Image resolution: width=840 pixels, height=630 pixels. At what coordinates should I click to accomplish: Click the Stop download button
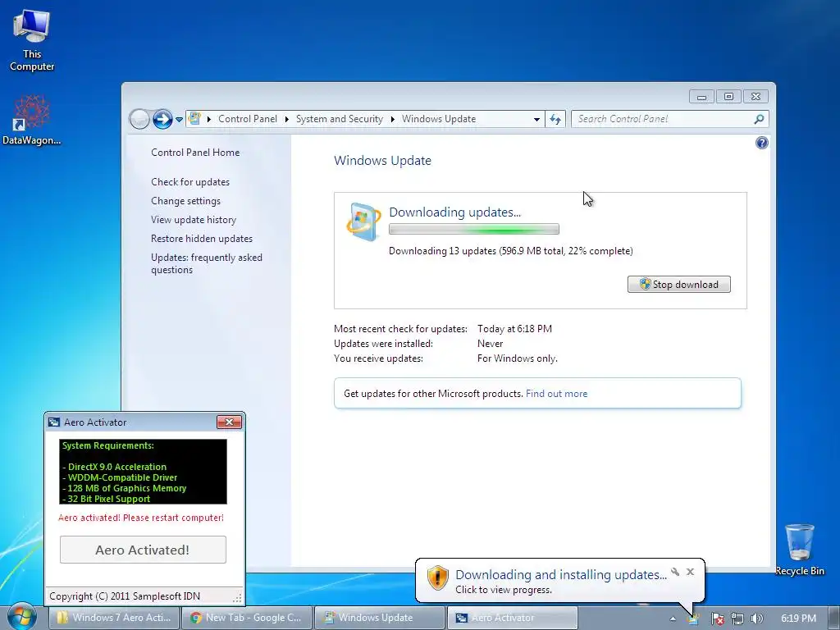click(x=678, y=284)
